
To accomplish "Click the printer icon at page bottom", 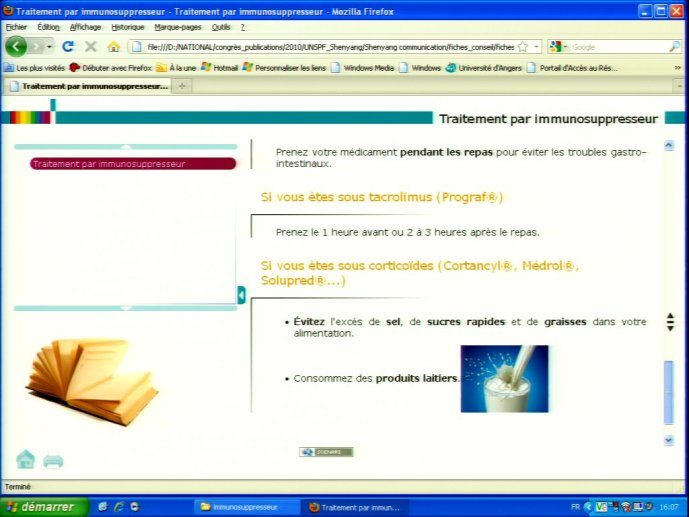I will [53, 460].
